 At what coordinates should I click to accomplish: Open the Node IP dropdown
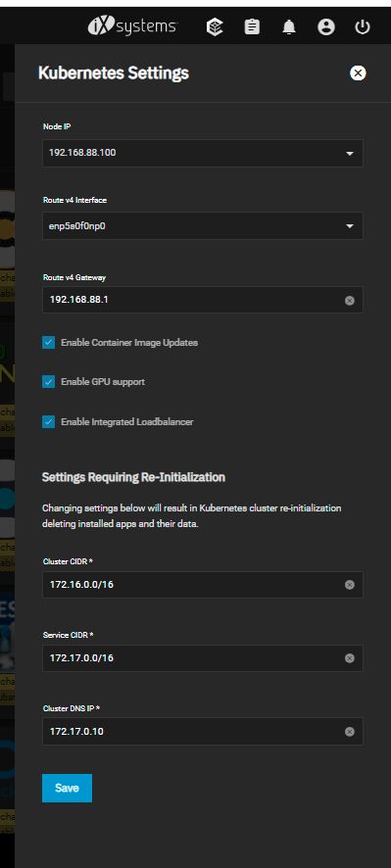(x=203, y=153)
